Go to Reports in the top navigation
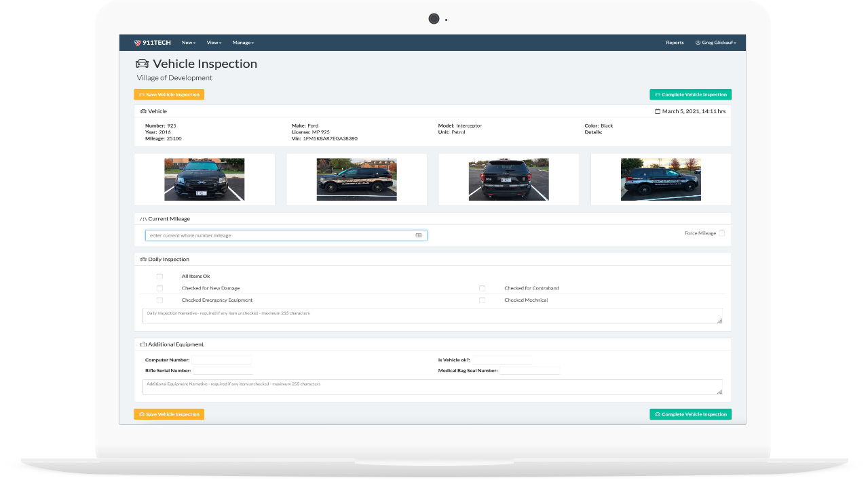 [675, 43]
